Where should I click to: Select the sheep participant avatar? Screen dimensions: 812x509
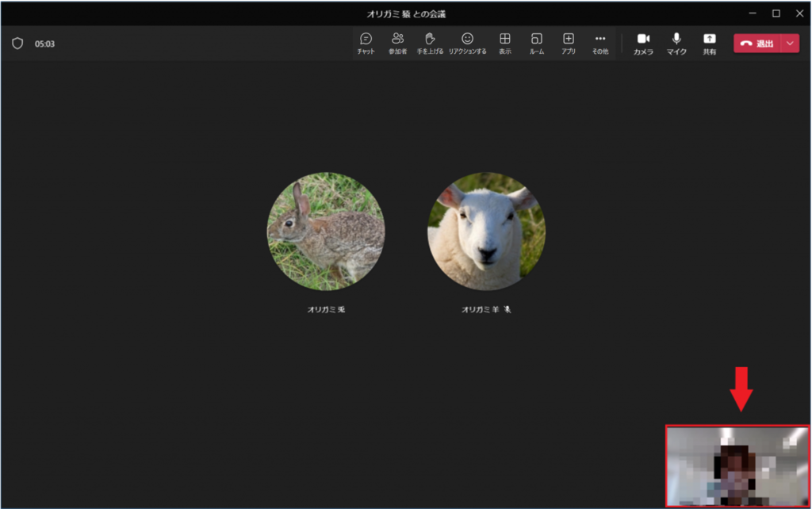click(x=486, y=232)
